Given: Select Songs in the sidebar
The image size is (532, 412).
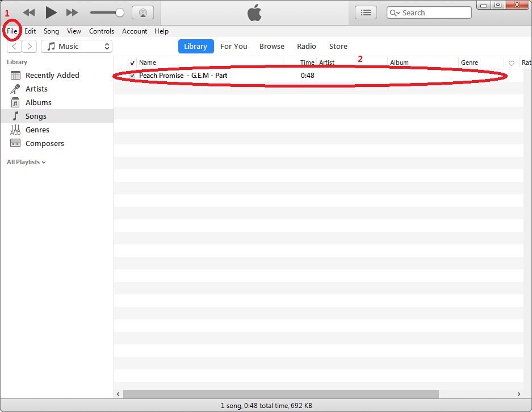Looking at the screenshot, I should pyautogui.click(x=57, y=116).
